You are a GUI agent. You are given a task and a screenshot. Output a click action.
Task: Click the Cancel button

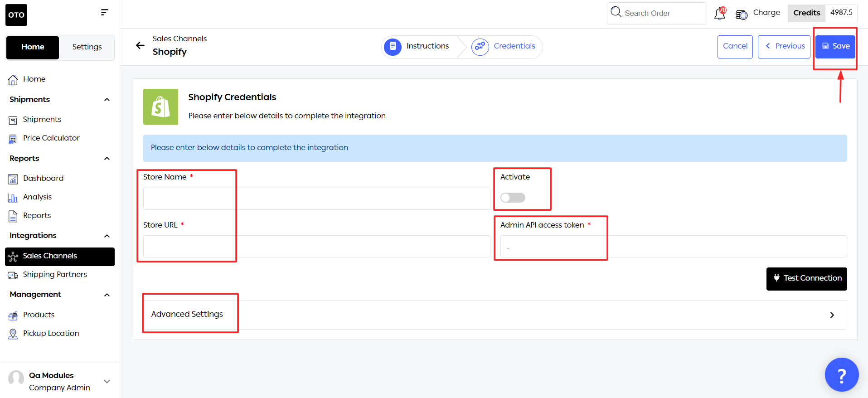735,47
